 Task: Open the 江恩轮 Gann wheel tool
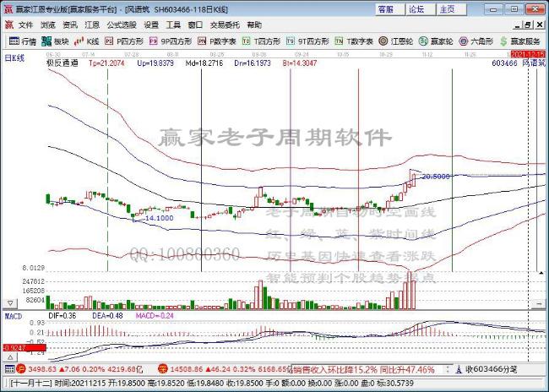coord(396,41)
